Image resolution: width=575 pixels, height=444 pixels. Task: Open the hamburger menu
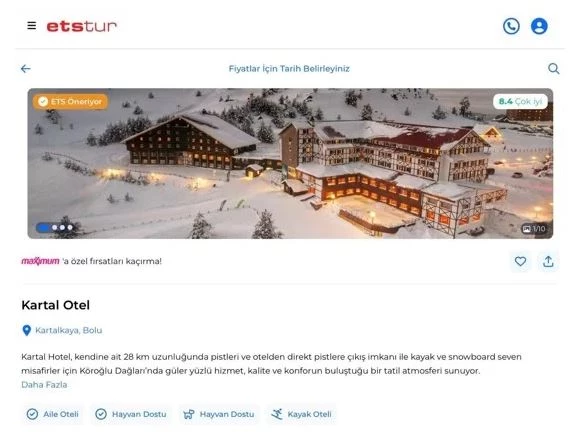pyautogui.click(x=32, y=26)
